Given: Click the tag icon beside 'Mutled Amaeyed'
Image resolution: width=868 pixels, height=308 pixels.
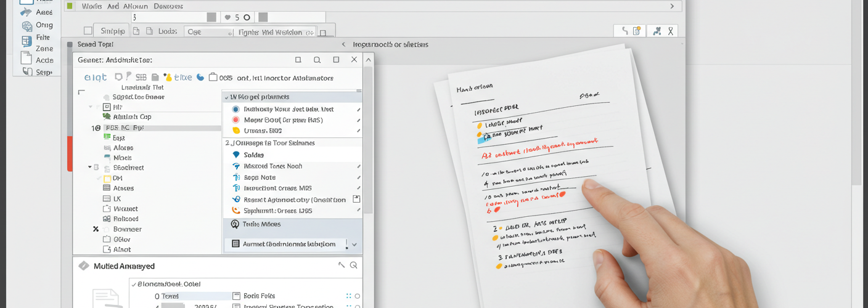Looking at the screenshot, I should pyautogui.click(x=83, y=266).
